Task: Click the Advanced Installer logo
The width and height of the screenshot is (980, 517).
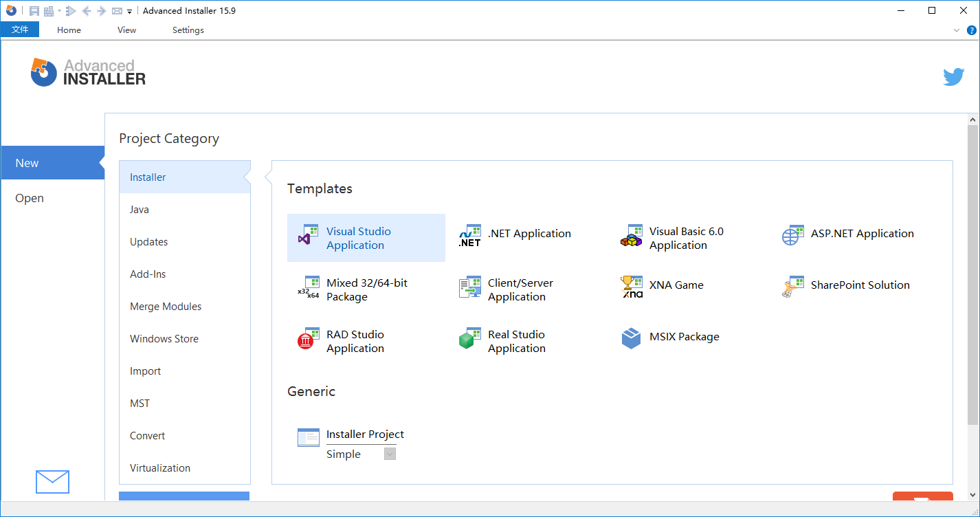Action: click(88, 72)
